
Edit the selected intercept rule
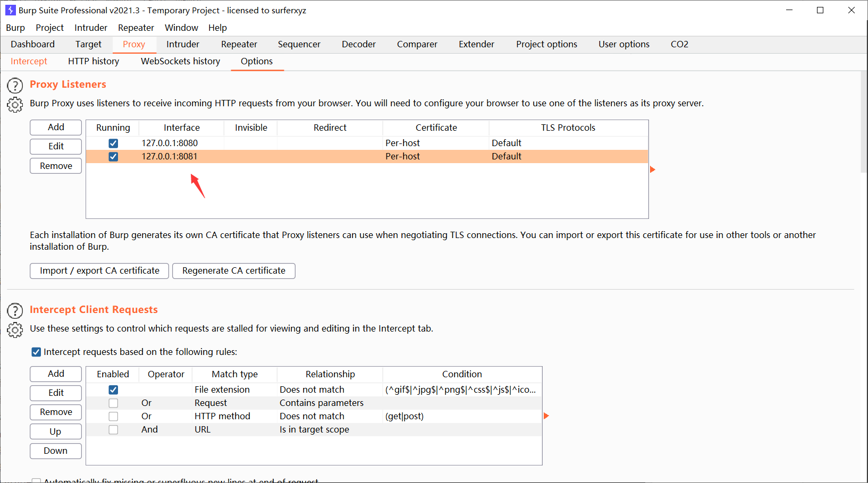(x=56, y=393)
